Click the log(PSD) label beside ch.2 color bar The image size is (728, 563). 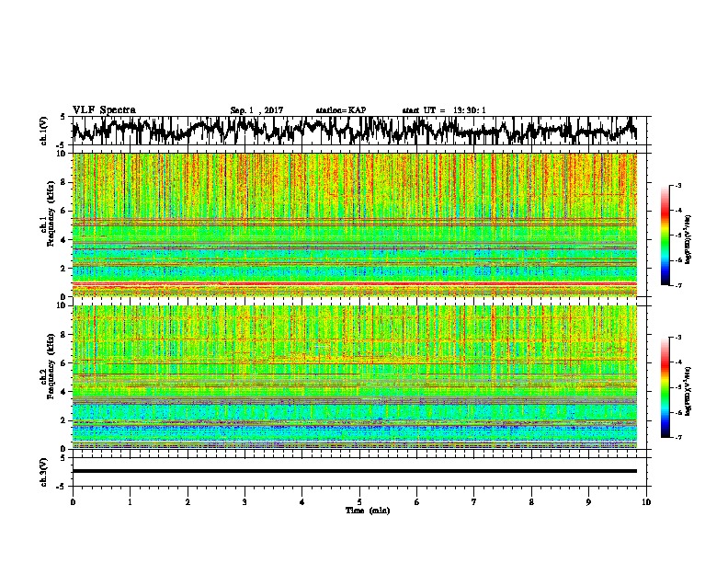click(x=688, y=391)
